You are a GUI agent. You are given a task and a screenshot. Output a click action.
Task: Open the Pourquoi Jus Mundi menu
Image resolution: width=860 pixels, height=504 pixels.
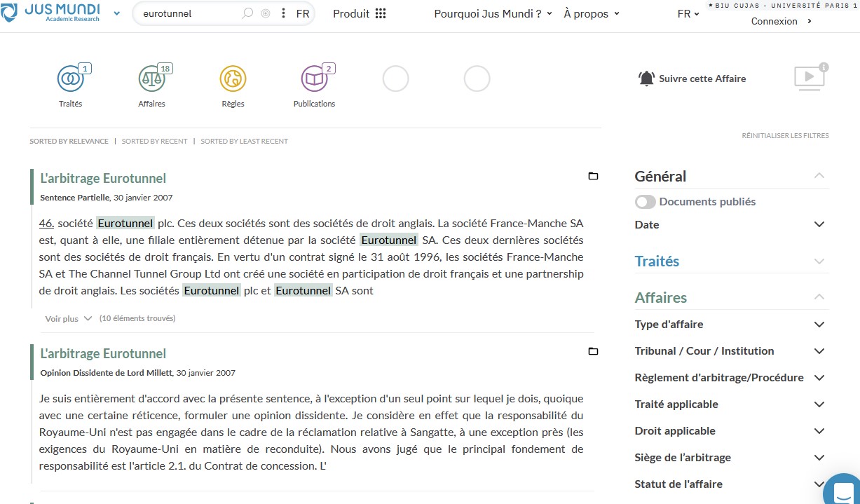[x=493, y=13]
